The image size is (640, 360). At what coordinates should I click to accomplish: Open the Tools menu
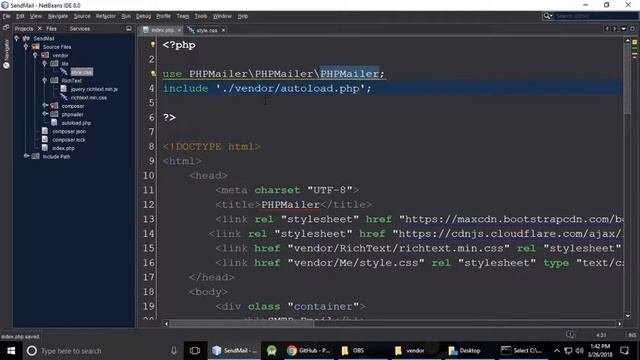point(200,16)
